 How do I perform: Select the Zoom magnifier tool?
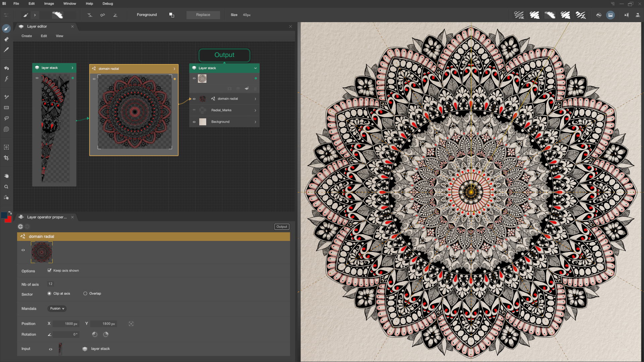[6, 187]
